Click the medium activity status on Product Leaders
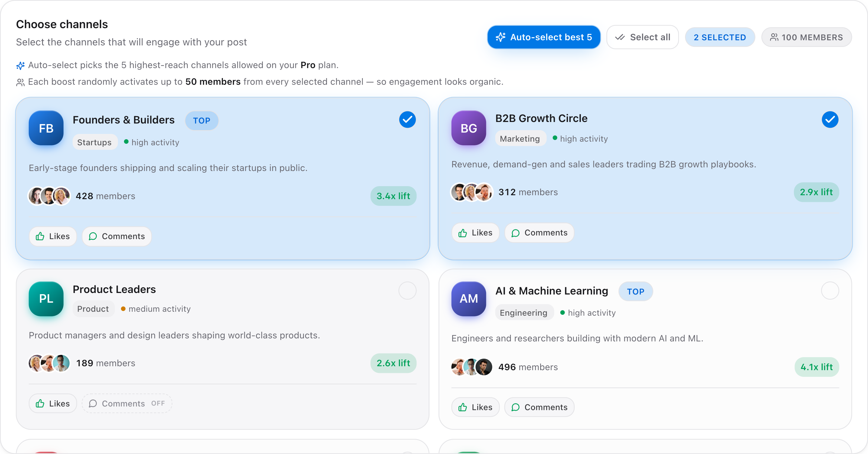Screen dimensions: 868x454 click(156, 309)
